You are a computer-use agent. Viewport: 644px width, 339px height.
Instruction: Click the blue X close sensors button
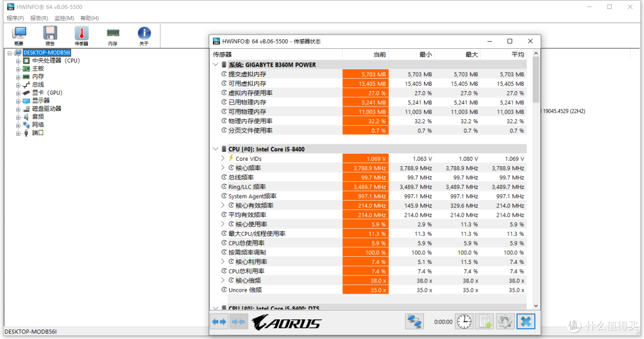pos(526,322)
